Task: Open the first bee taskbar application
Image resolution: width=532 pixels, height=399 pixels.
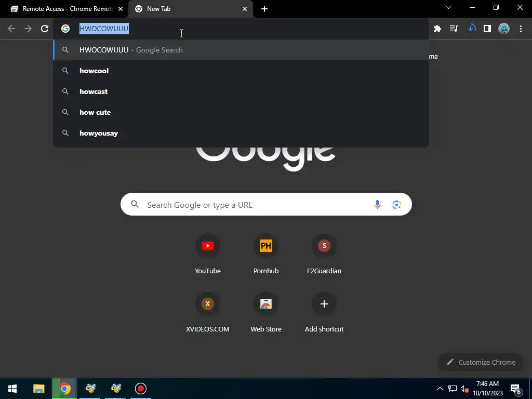Action: 90,389
